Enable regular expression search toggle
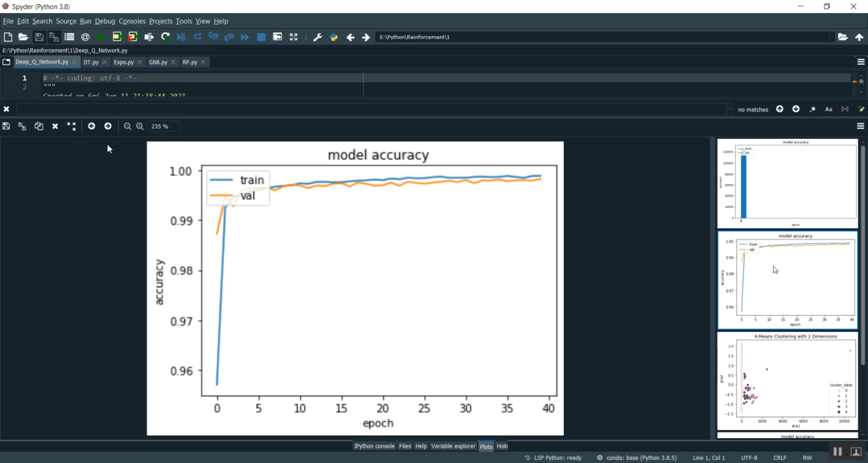868x463 pixels. (812, 109)
